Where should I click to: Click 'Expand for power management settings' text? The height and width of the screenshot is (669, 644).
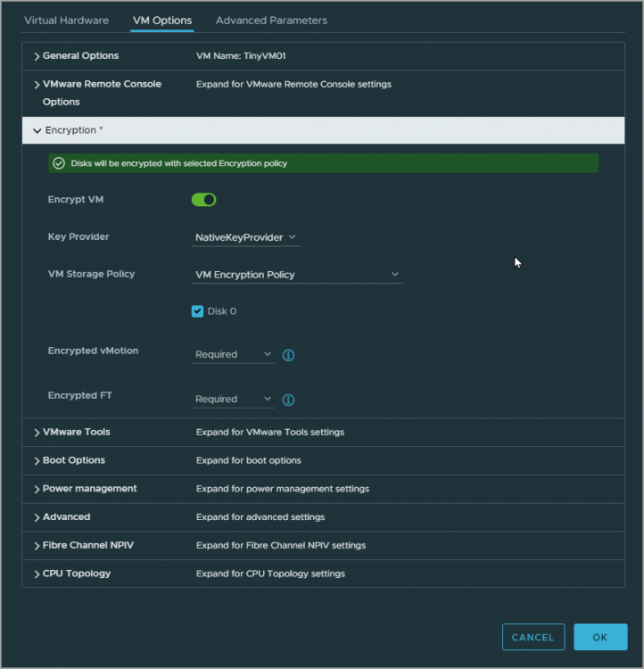[283, 489]
